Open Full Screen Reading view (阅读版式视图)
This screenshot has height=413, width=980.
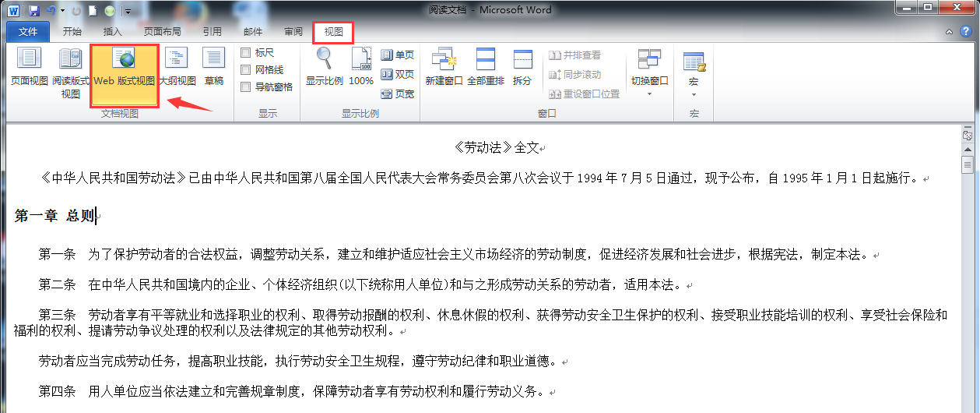click(x=71, y=73)
